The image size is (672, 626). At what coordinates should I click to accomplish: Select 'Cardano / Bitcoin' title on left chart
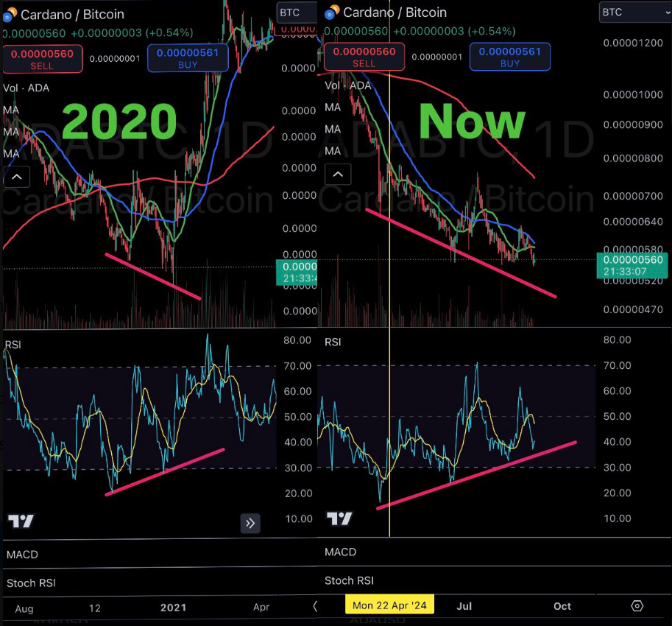(x=72, y=15)
